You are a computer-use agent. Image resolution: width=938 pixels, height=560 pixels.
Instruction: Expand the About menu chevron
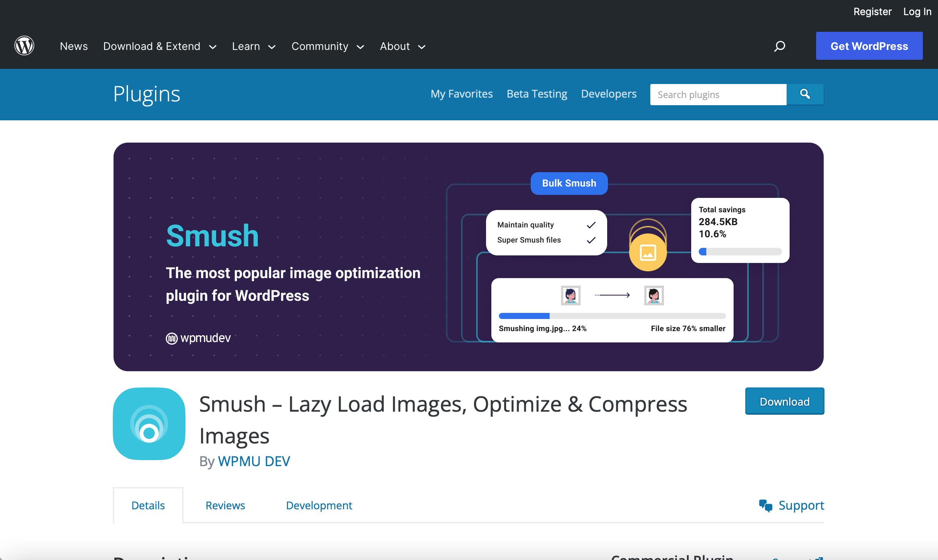pos(422,47)
